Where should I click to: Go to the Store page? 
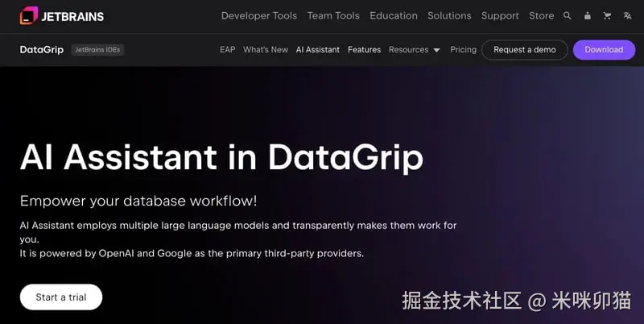click(x=541, y=15)
